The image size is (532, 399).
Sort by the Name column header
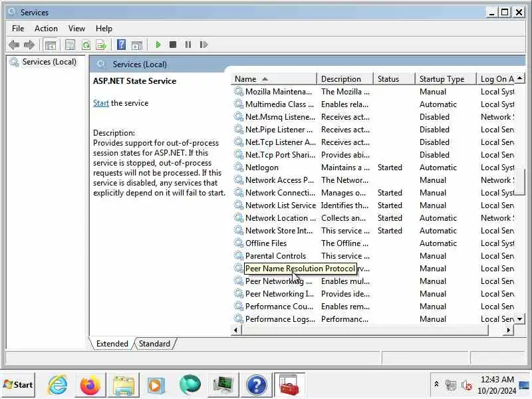[274, 79]
